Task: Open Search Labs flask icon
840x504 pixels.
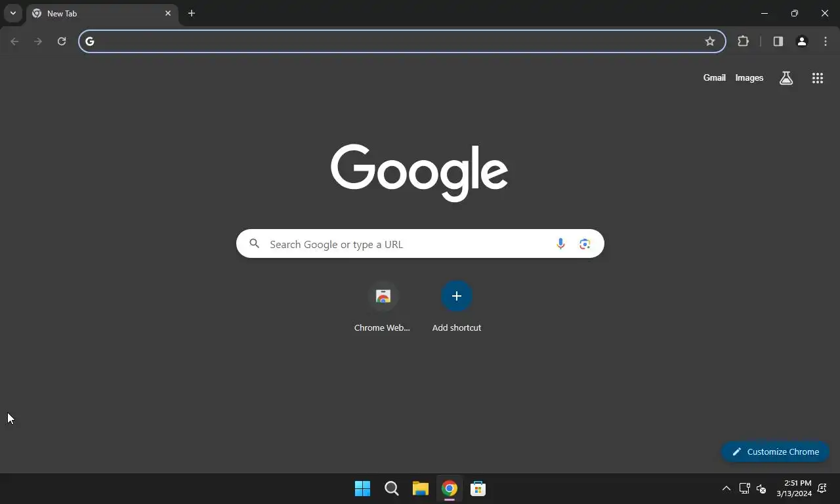Action: [786, 78]
